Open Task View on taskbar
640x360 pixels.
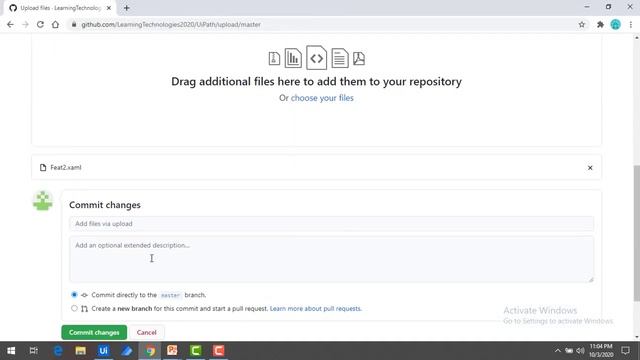34,351
